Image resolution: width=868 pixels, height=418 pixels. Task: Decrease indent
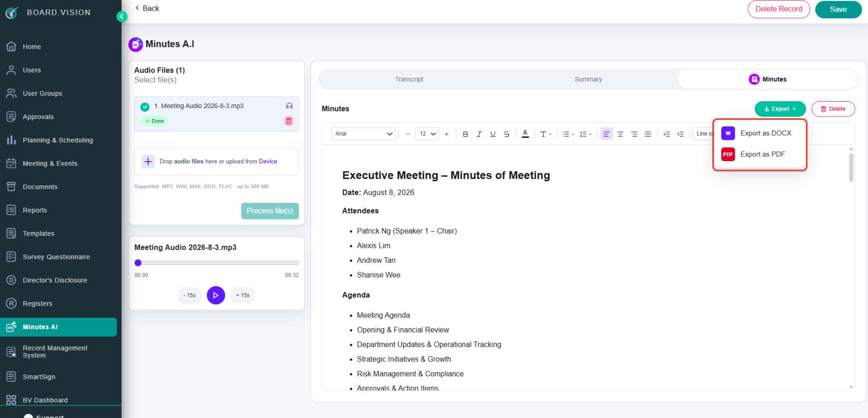pos(680,134)
